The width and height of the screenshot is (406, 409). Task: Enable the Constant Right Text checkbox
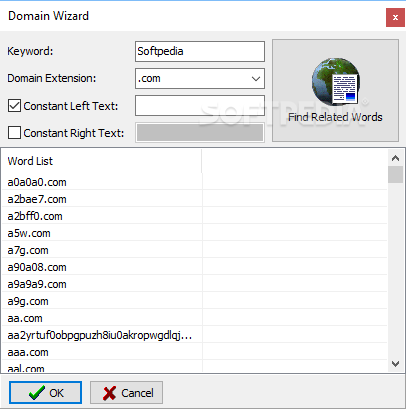pos(14,133)
